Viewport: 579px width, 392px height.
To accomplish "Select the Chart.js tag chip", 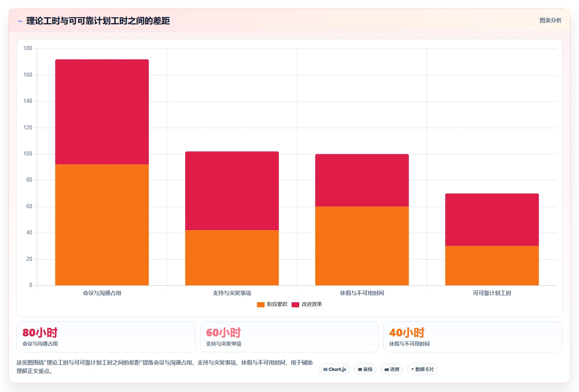I will tap(335, 369).
